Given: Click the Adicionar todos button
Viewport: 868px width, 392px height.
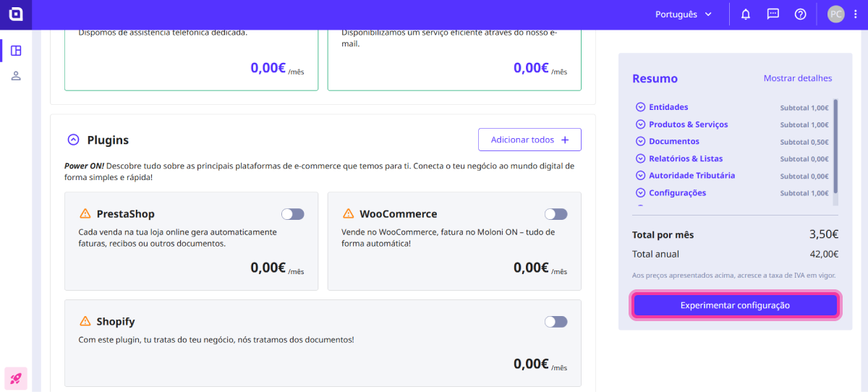Looking at the screenshot, I should (529, 140).
